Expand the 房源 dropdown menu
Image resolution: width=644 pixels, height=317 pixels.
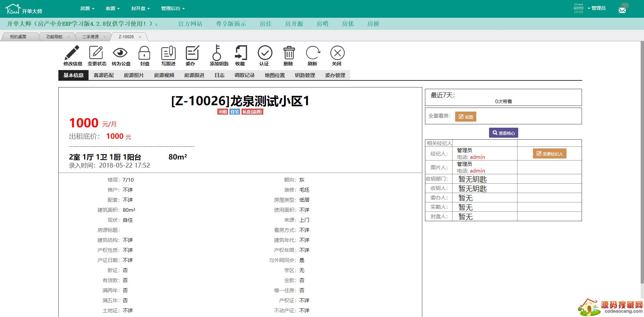pyautogui.click(x=87, y=8)
